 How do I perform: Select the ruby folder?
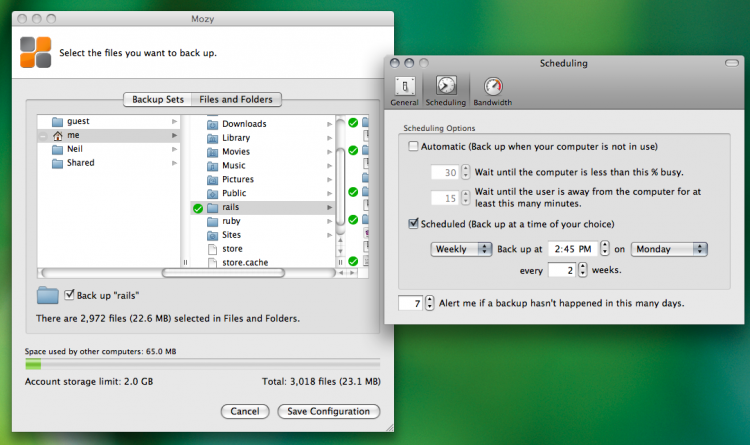point(262,221)
